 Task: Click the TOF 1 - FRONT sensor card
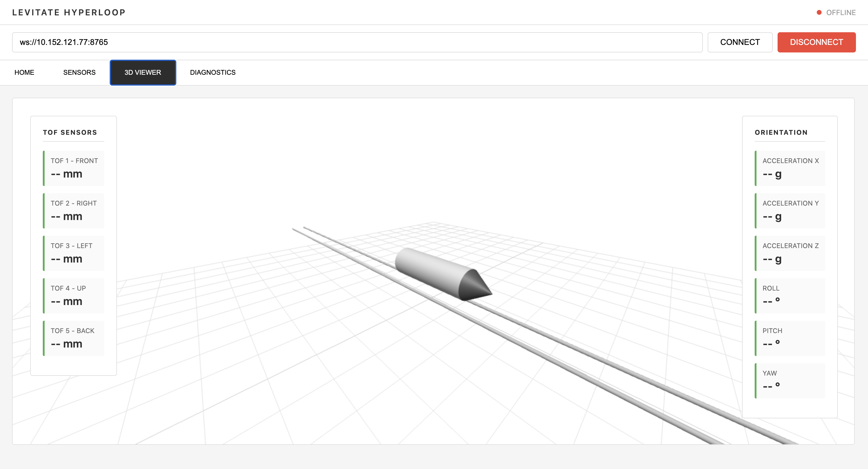click(74, 168)
